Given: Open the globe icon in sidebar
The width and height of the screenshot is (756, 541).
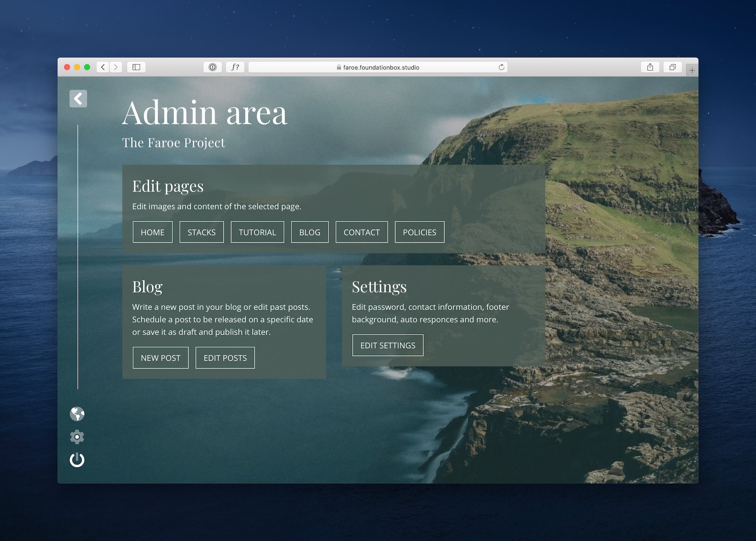Looking at the screenshot, I should [77, 414].
